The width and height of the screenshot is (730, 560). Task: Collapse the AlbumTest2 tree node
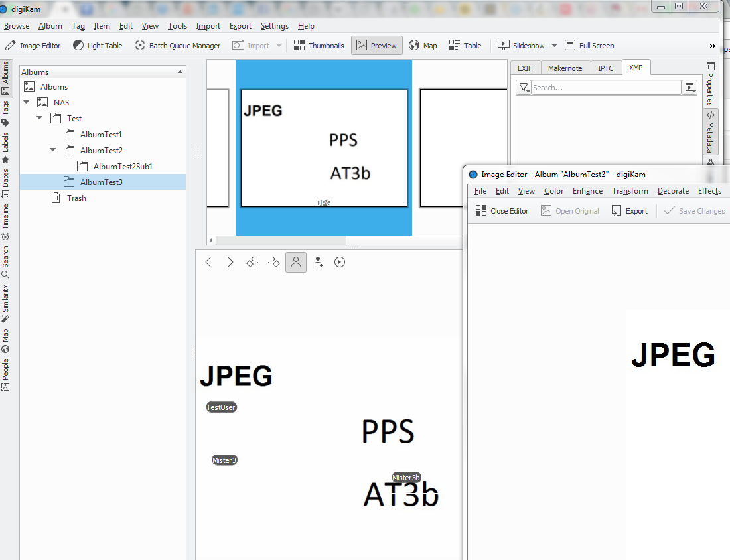pos(53,151)
